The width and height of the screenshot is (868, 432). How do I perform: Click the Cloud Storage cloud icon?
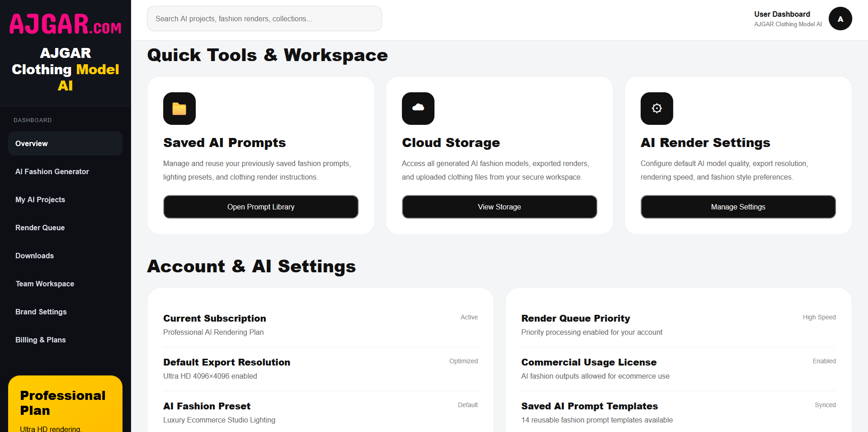[x=418, y=109]
